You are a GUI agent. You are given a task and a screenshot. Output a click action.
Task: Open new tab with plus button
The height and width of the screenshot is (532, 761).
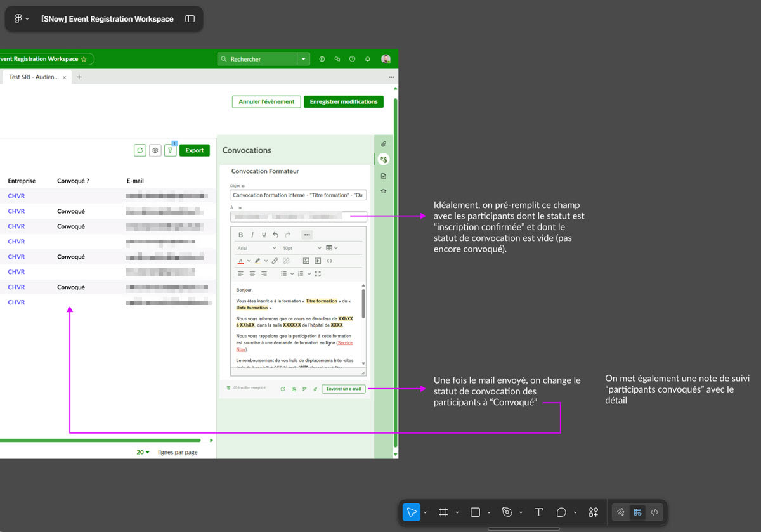[x=79, y=77]
